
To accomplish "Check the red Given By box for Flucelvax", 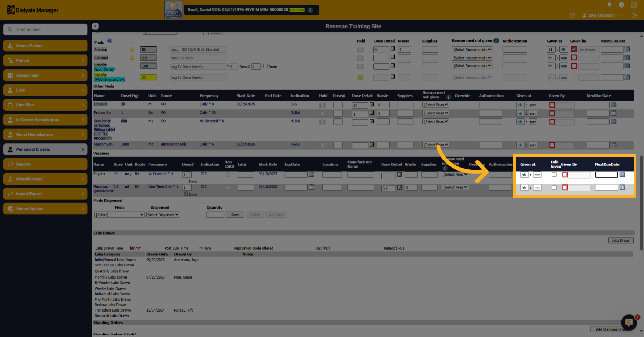I will point(565,187).
